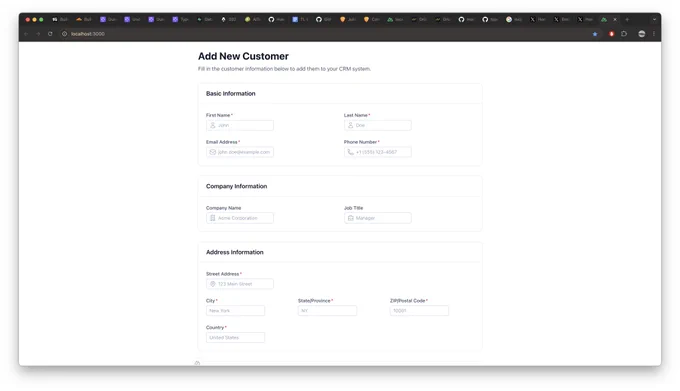This screenshot has height=391, width=680.
Task: Focus the Job Title input
Action: point(378,218)
